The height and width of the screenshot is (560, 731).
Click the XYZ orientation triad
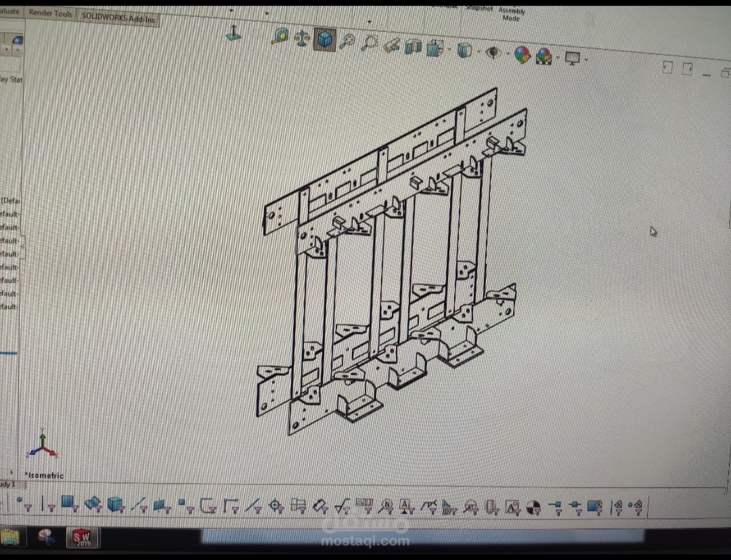pos(42,444)
